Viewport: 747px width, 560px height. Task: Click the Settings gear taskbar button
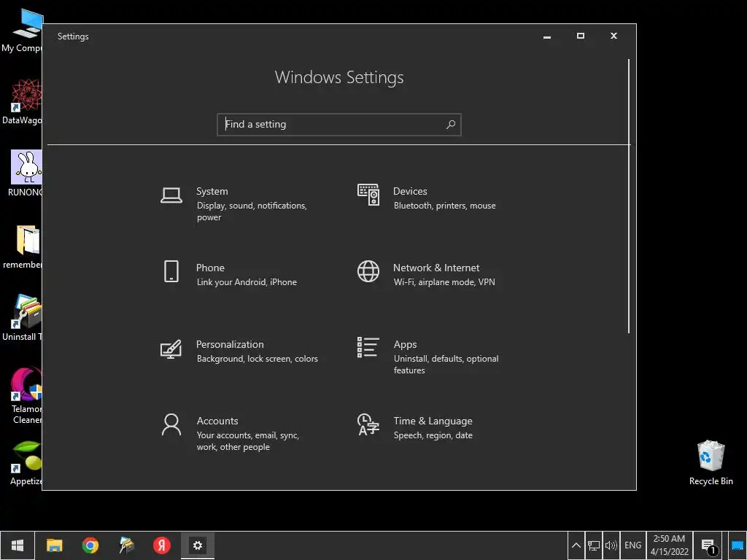point(198,545)
